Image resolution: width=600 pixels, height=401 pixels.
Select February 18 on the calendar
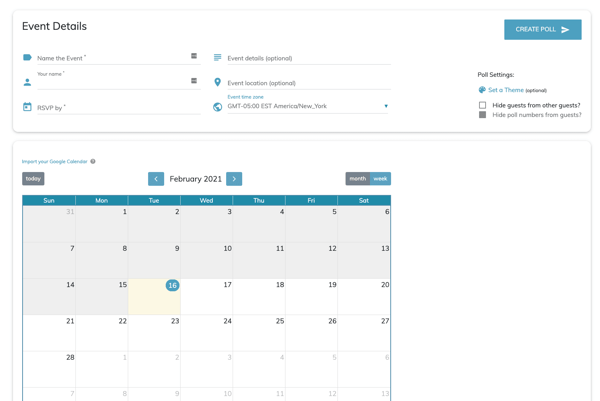(259, 297)
